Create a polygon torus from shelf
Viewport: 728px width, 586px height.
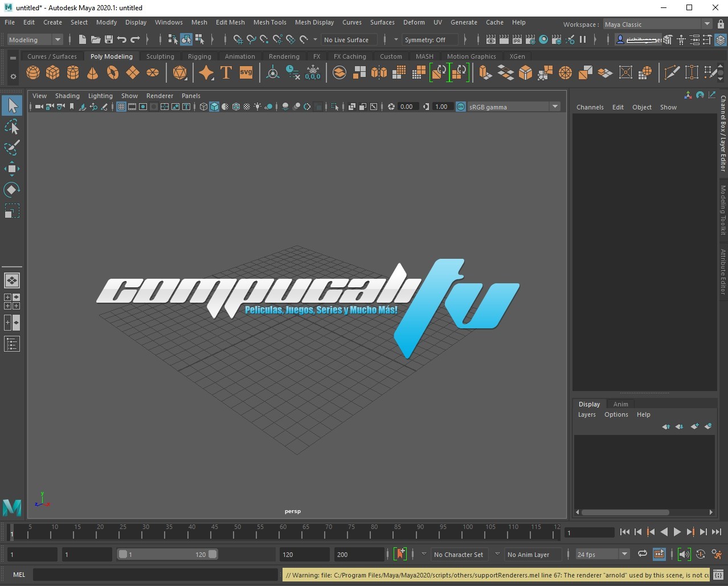113,72
